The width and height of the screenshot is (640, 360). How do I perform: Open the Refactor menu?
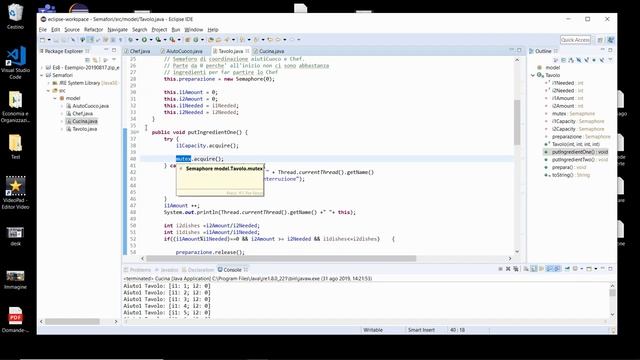click(93, 30)
